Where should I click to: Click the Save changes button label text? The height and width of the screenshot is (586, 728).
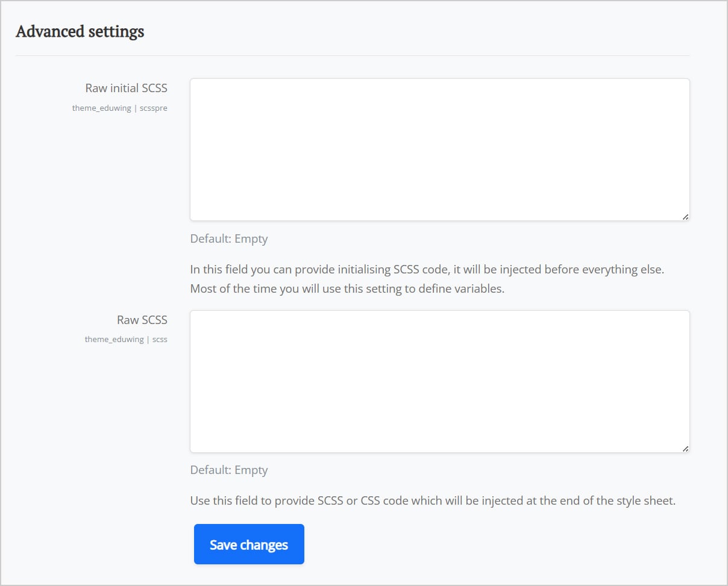tap(248, 544)
